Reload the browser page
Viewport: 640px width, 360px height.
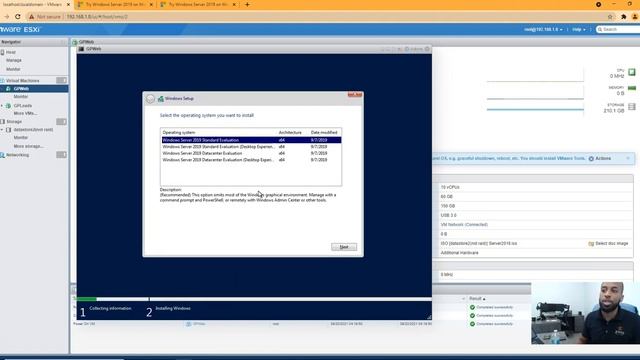point(18,17)
